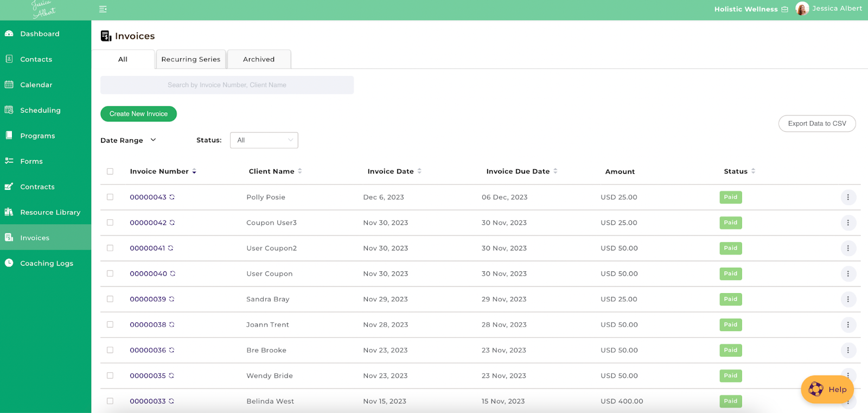Click the Coaching Logs clock icon

click(9, 263)
